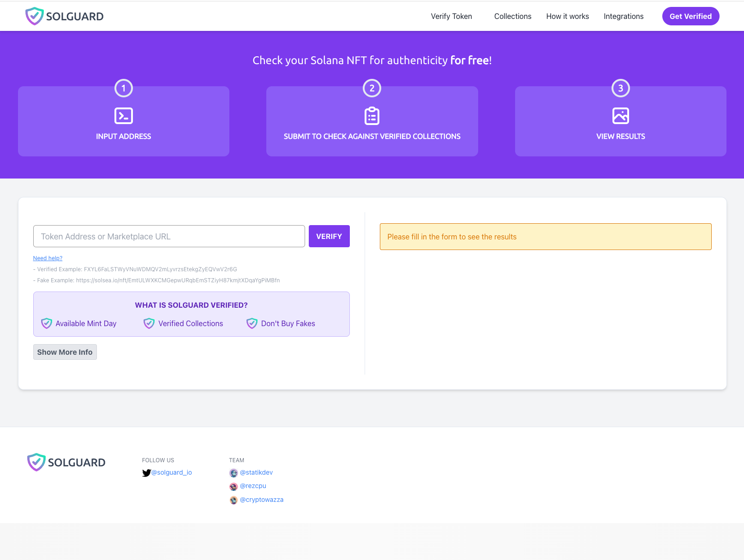
Task: Click the FOLLOW US footer heading
Action: pos(158,460)
